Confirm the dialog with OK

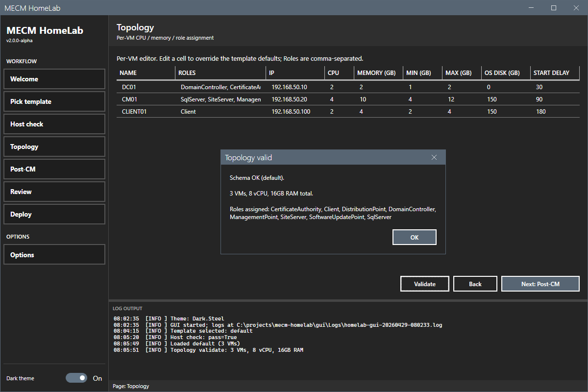pos(415,237)
